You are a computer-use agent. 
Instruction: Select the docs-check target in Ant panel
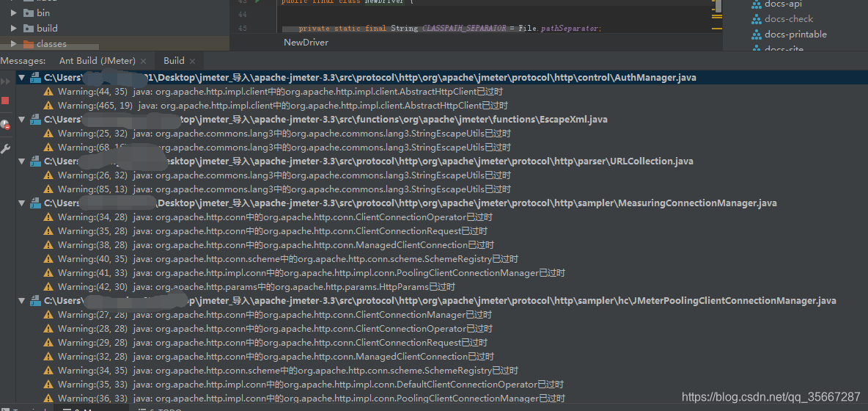pyautogui.click(x=789, y=19)
